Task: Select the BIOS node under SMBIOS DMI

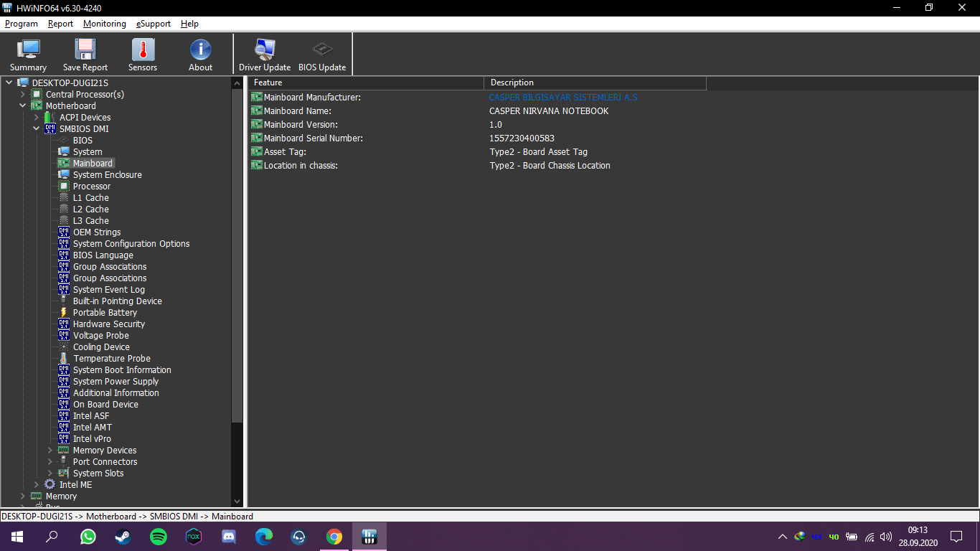Action: coord(83,141)
